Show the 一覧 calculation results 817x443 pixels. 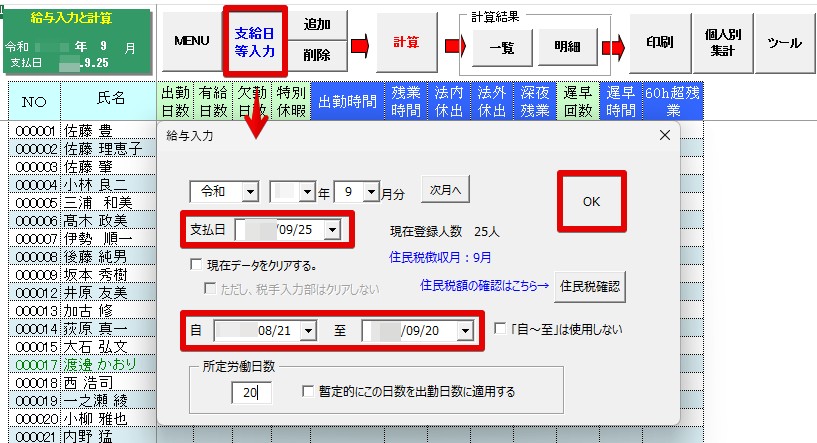coord(496,47)
